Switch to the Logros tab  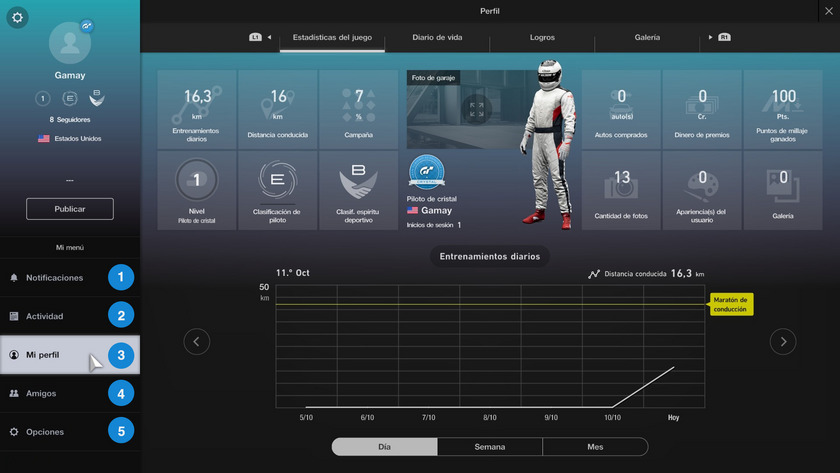coord(542,38)
